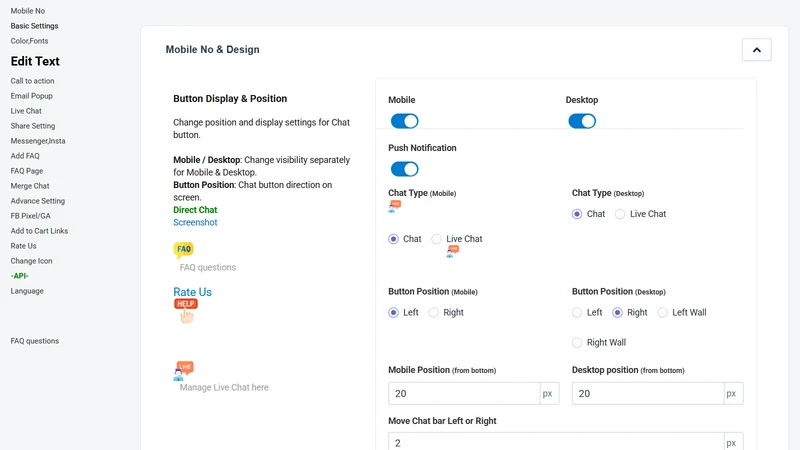Click Manage Live Chat here link
Viewport: 800px width, 450px height.
[x=224, y=387]
